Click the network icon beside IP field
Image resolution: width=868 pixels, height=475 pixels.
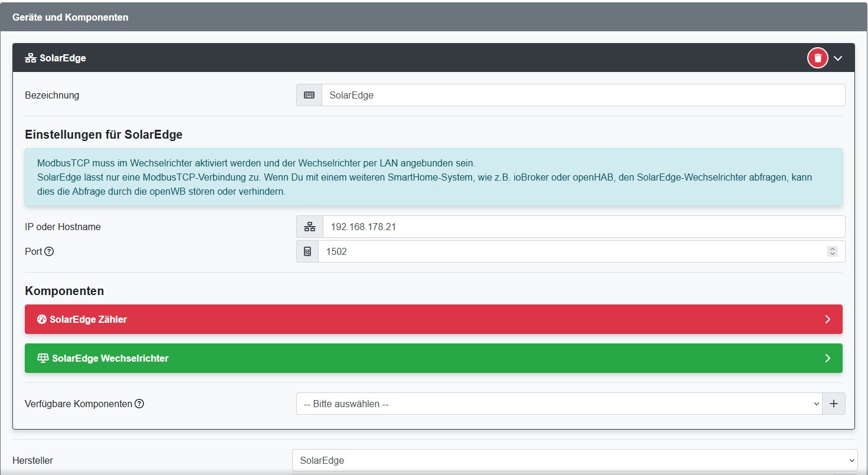[310, 227]
